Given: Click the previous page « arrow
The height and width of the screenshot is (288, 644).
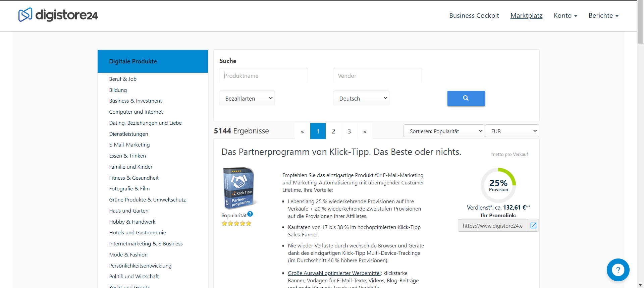Looking at the screenshot, I should (x=303, y=131).
